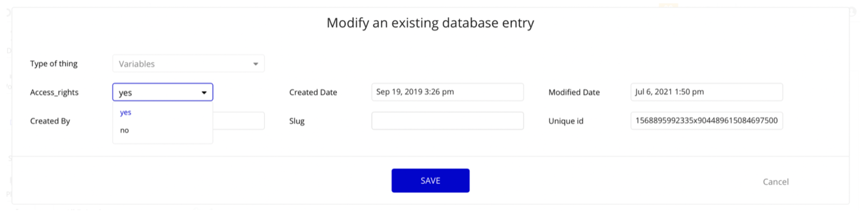
Task: Choose the "no" option in the list
Action: (125, 131)
